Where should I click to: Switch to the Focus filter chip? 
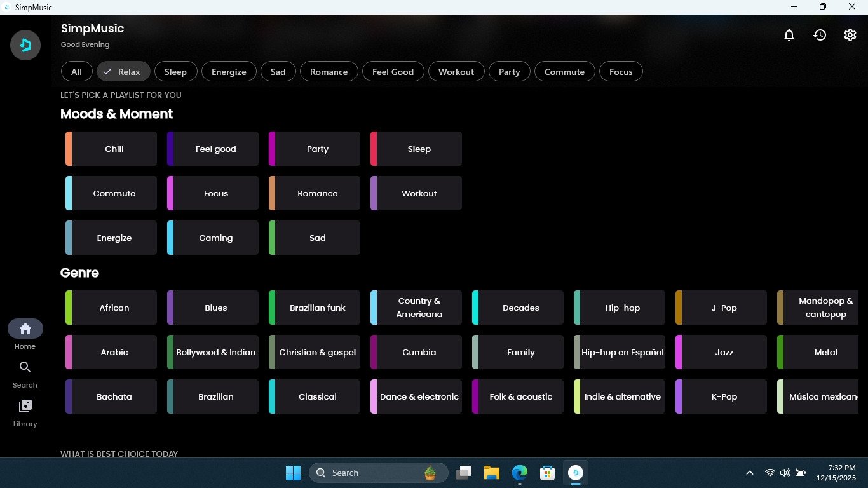pos(621,72)
